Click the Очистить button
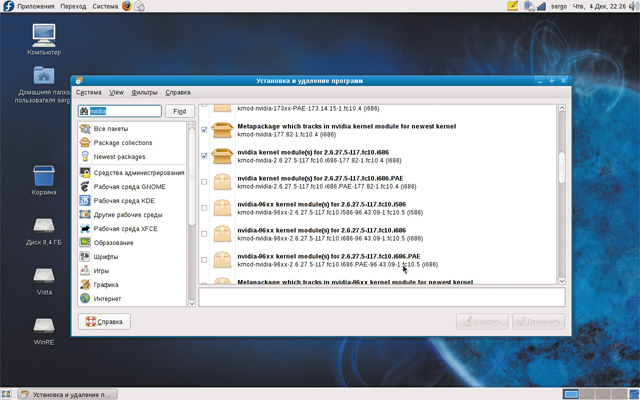This screenshot has width=640, height=400. (482, 322)
